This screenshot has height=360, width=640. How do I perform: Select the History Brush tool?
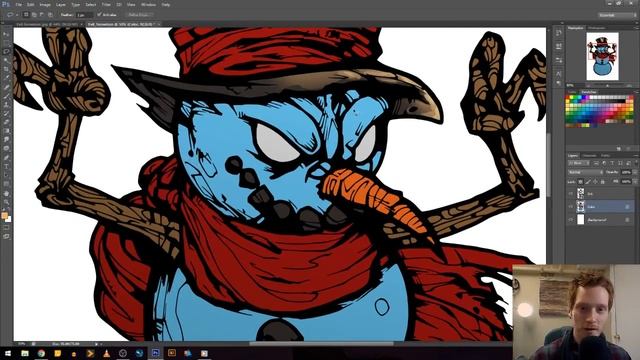[x=6, y=113]
